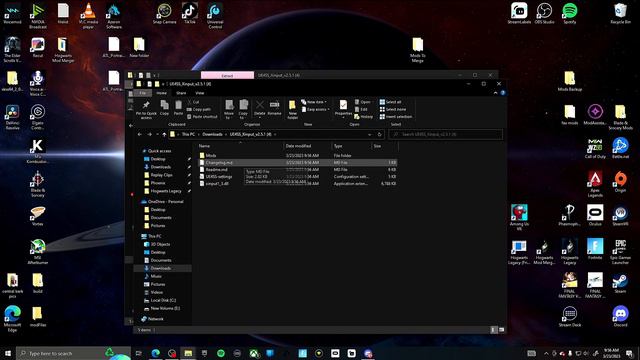Click the Windows Start button
640x360 pixels.
point(8,353)
